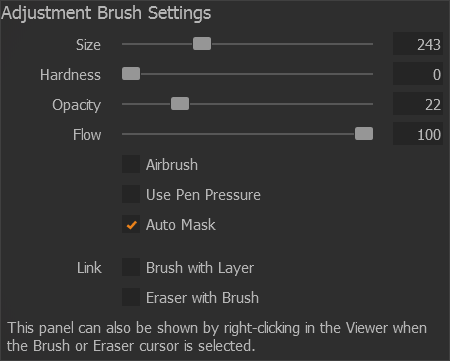Enable the Airbrush checkbox
Screen dimensions: 450x361
131,164
